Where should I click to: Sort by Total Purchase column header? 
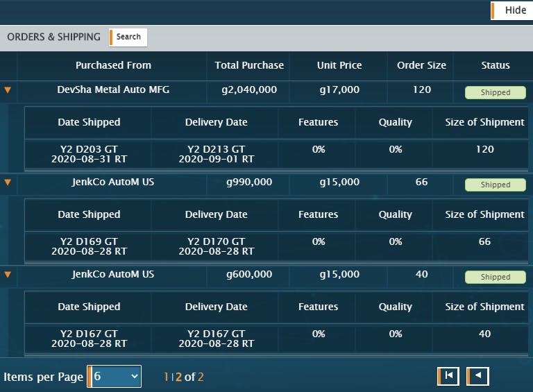(249, 65)
